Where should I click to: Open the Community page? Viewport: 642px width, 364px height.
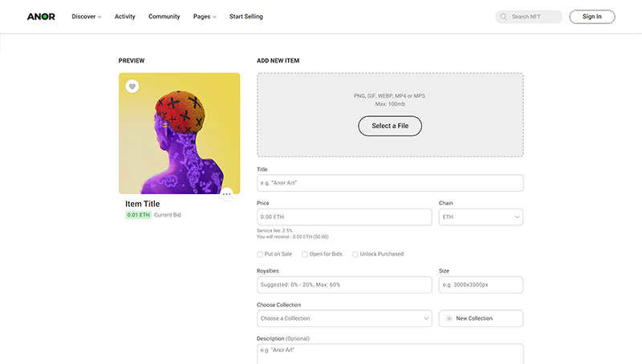pos(165,16)
